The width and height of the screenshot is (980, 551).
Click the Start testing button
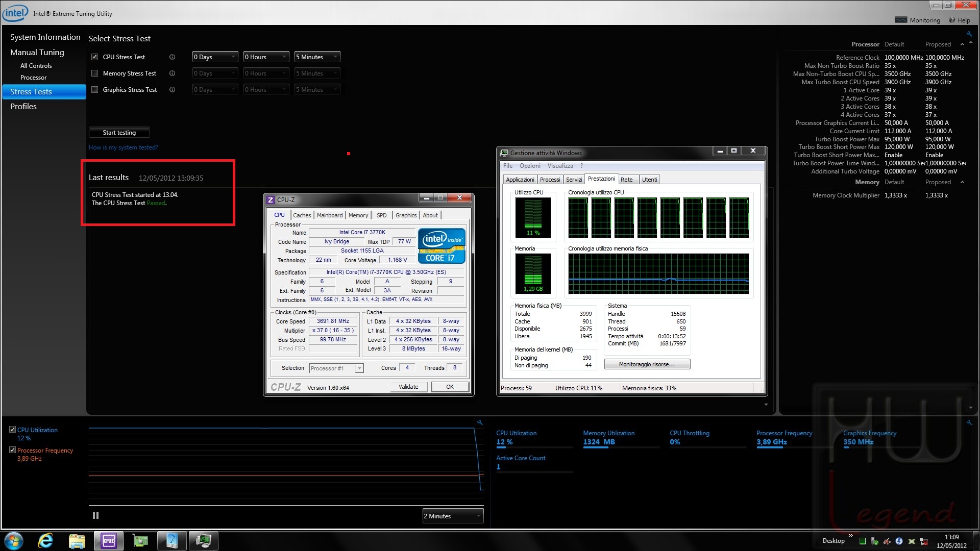pos(119,133)
